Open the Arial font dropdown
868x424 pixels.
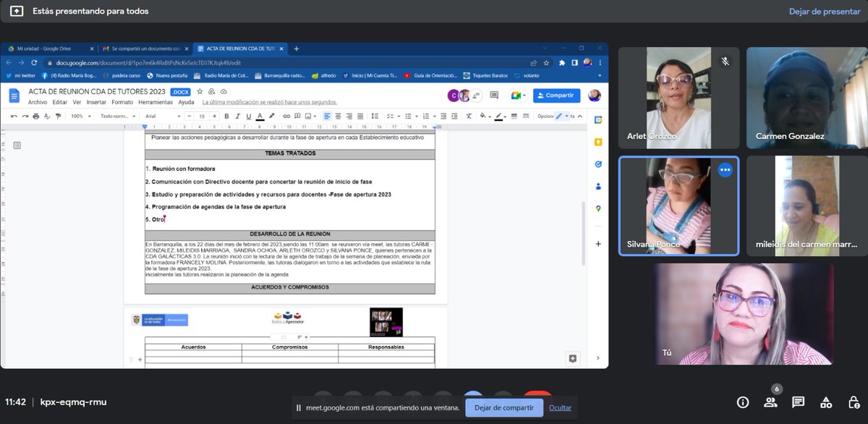pyautogui.click(x=162, y=116)
